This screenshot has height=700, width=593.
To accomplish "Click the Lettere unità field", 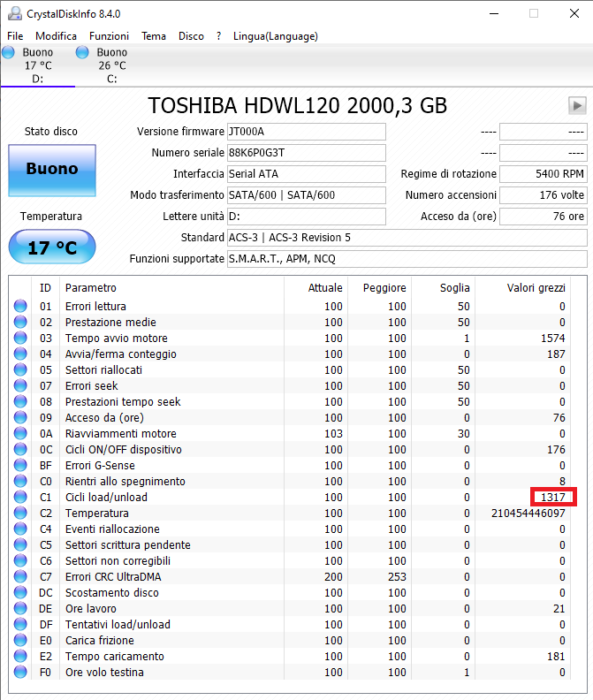I will pyautogui.click(x=307, y=216).
